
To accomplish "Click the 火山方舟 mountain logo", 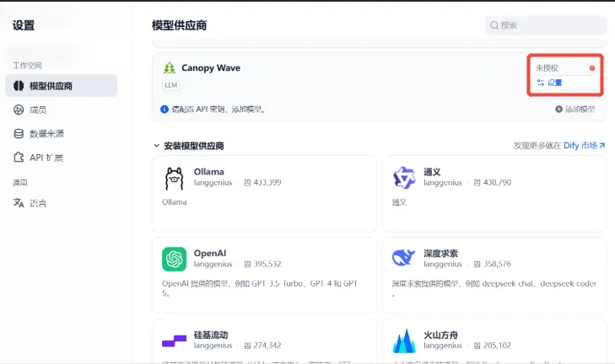I will (404, 340).
